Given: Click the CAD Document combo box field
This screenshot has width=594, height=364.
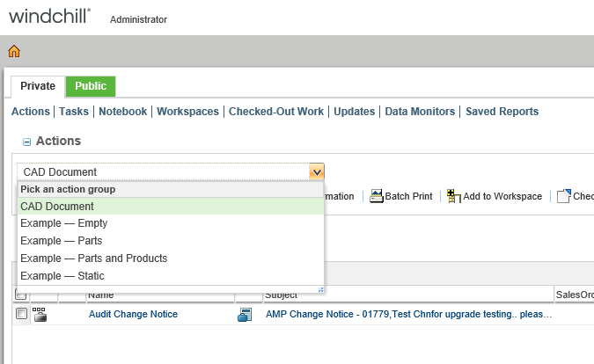Looking at the screenshot, I should [164, 172].
